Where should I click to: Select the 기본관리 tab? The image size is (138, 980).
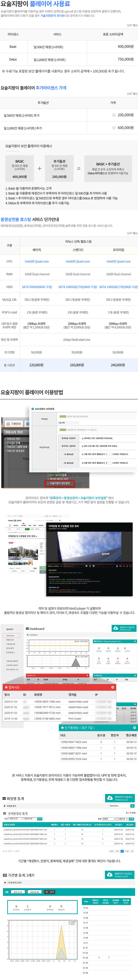14,423
